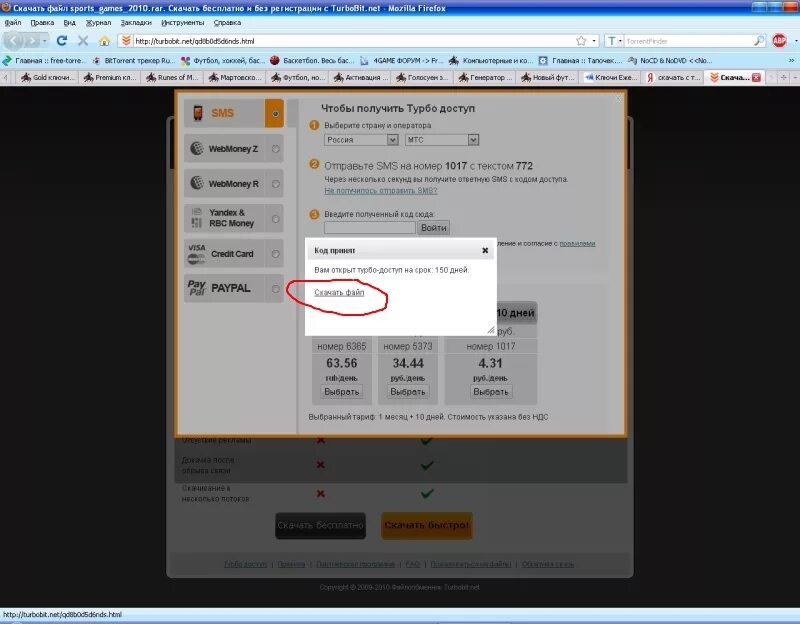Click the Stop loading X icon
Screen dimensions: 800x624
[x=83, y=41]
